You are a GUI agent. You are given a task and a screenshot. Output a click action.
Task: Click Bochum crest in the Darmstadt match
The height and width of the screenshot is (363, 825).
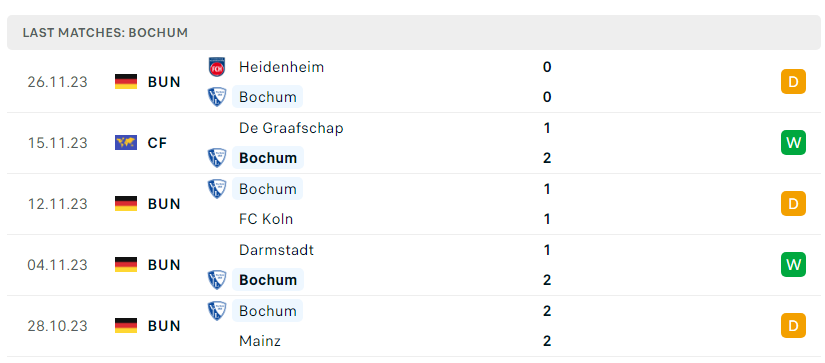click(x=217, y=280)
